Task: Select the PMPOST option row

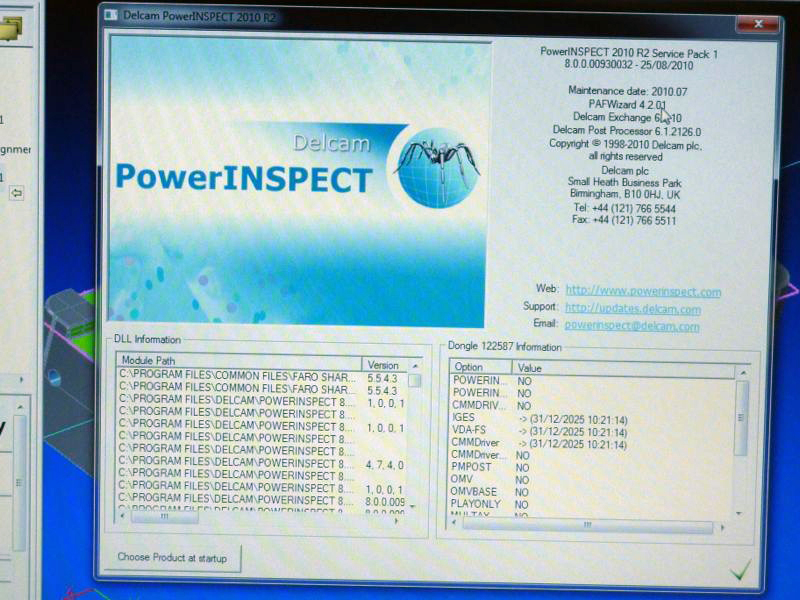Action: coord(591,467)
